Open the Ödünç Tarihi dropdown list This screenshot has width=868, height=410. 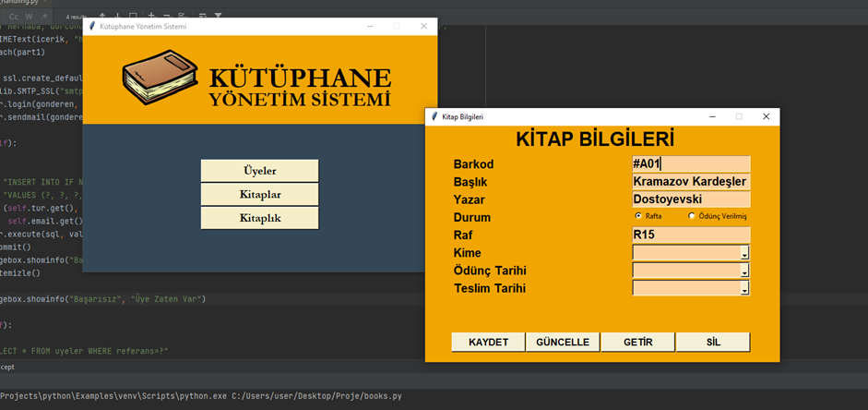(x=744, y=271)
